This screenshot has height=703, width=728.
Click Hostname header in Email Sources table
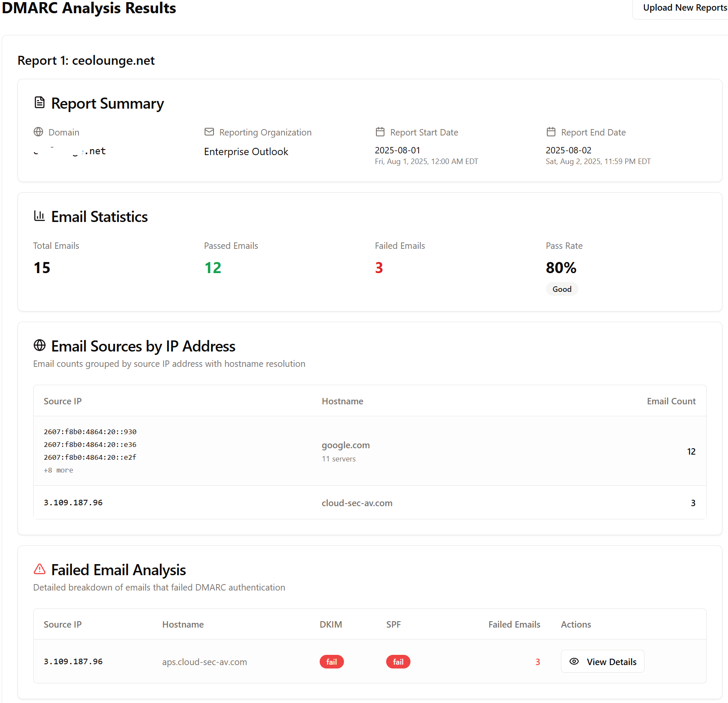pos(342,401)
